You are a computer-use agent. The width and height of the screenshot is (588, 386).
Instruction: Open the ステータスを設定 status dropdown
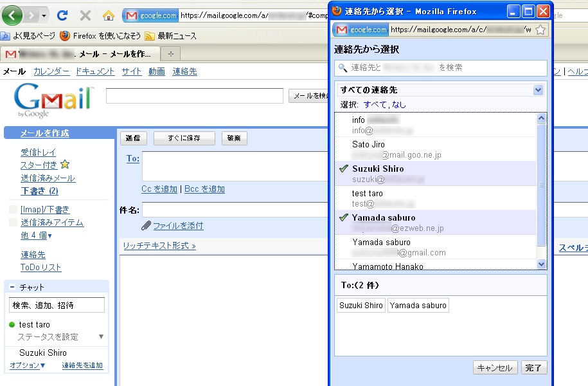click(60, 337)
